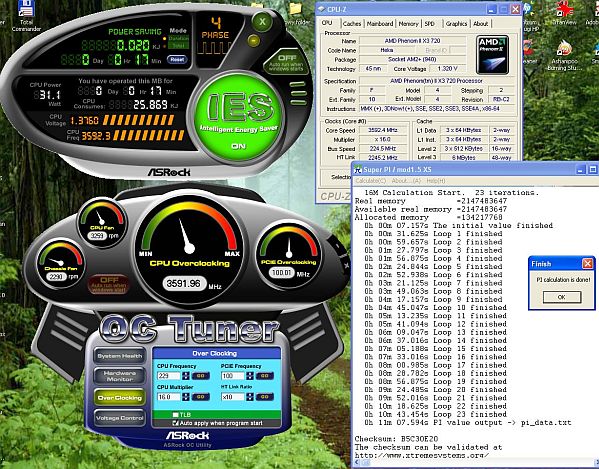Apply CPU Multiplier with its GO button
This screenshot has width=599, height=469.
200,397
